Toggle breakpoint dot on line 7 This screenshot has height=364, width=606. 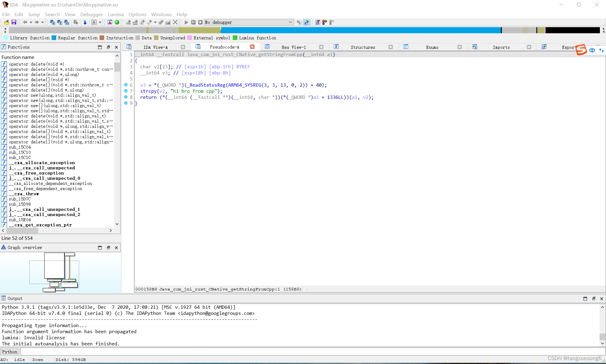tap(126, 91)
